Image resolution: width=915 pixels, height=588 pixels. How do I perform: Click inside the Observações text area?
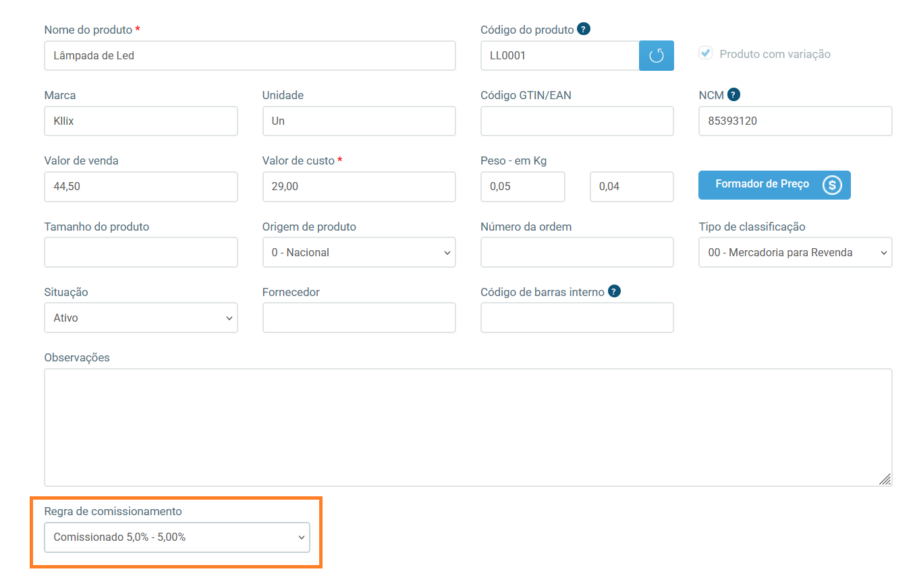point(468,427)
